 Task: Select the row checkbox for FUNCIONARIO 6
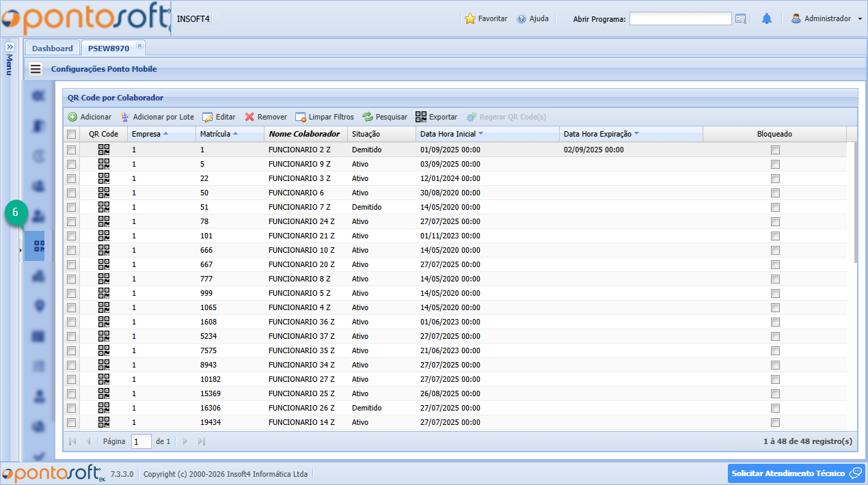click(72, 193)
